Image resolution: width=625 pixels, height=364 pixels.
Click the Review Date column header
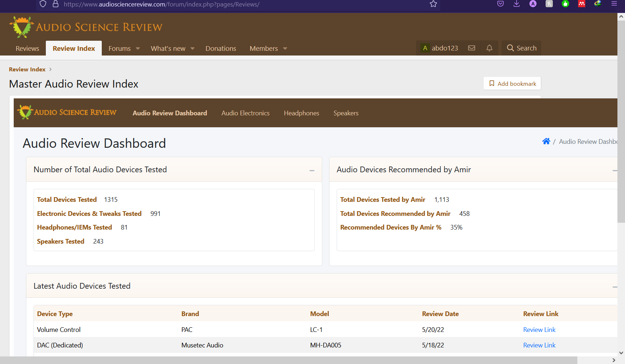point(440,314)
